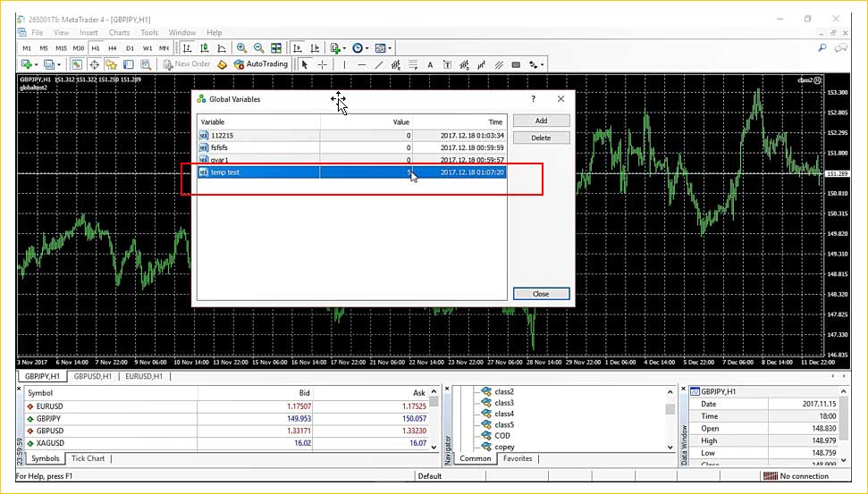
Task: Toggle chart auto scroll icon
Action: coord(298,48)
